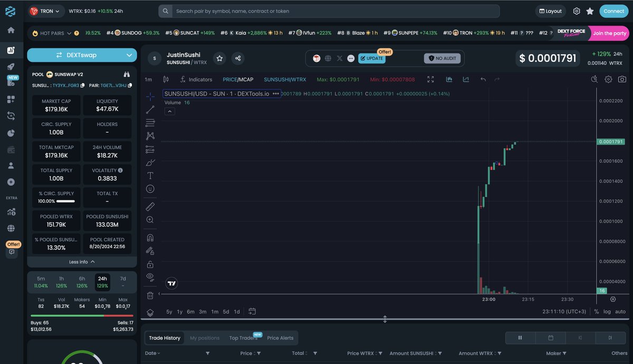Open the object tree layers icon
Screen dimensions: 633x364
150,313
